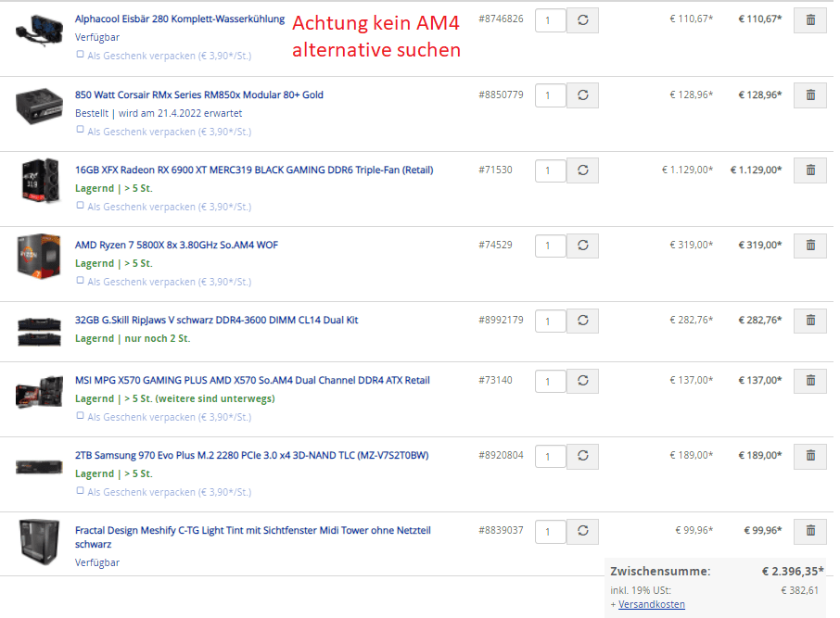Open Fractal Design Meshify C-TG product link

coord(253,537)
